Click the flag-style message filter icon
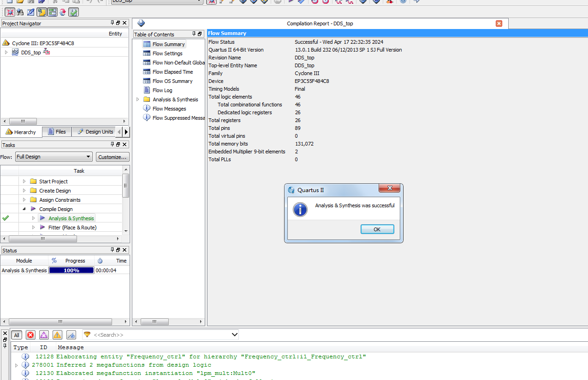The height and width of the screenshot is (380, 588). (71, 335)
